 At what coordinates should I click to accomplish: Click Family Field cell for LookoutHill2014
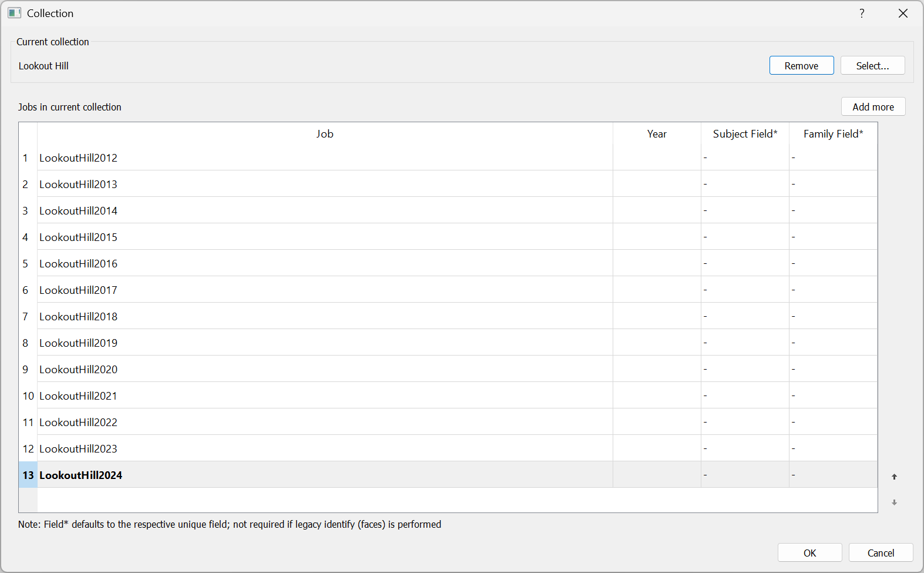[x=833, y=210]
